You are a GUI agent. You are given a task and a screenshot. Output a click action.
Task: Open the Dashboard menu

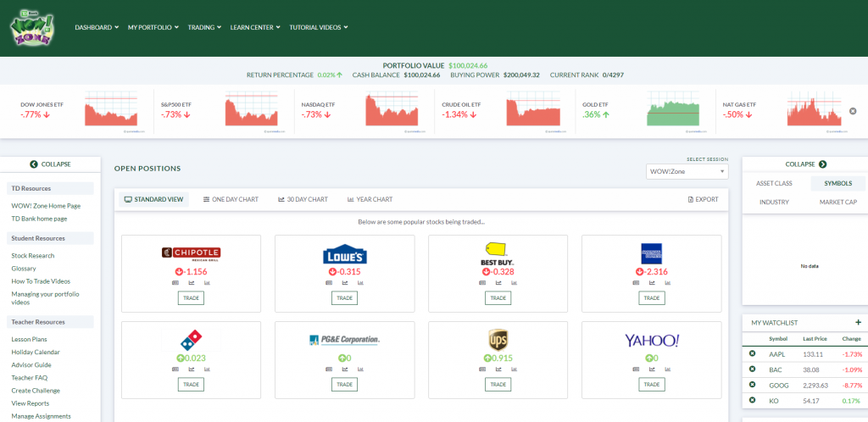[97, 27]
